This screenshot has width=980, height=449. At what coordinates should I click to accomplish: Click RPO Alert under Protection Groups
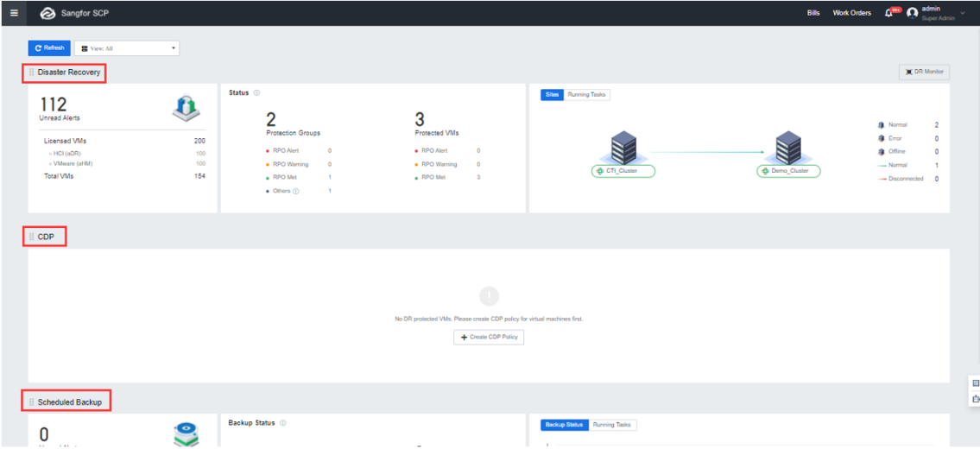[284, 151]
